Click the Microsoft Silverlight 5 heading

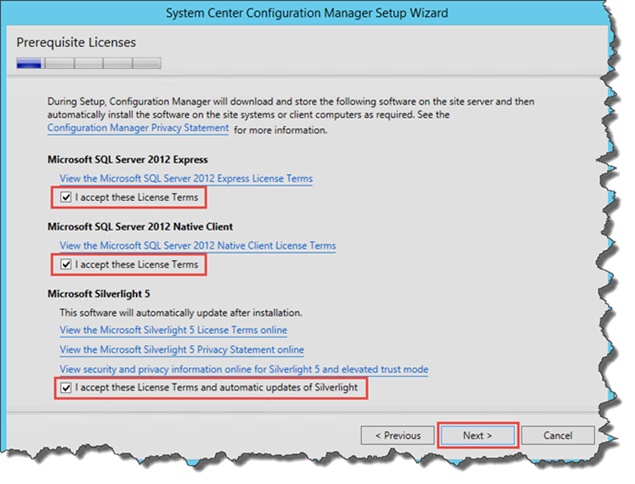click(99, 294)
